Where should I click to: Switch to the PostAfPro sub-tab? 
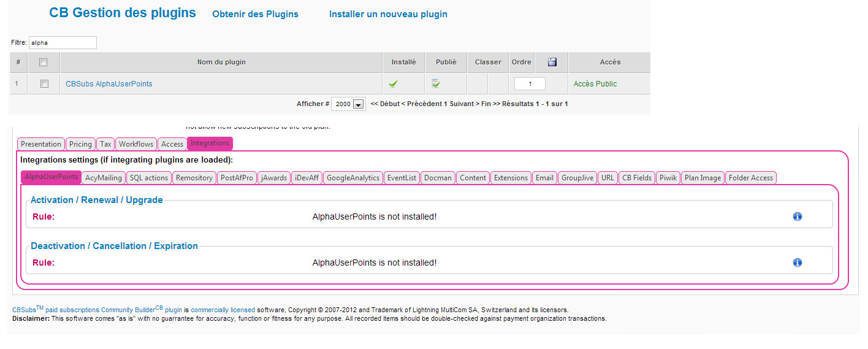pos(237,178)
